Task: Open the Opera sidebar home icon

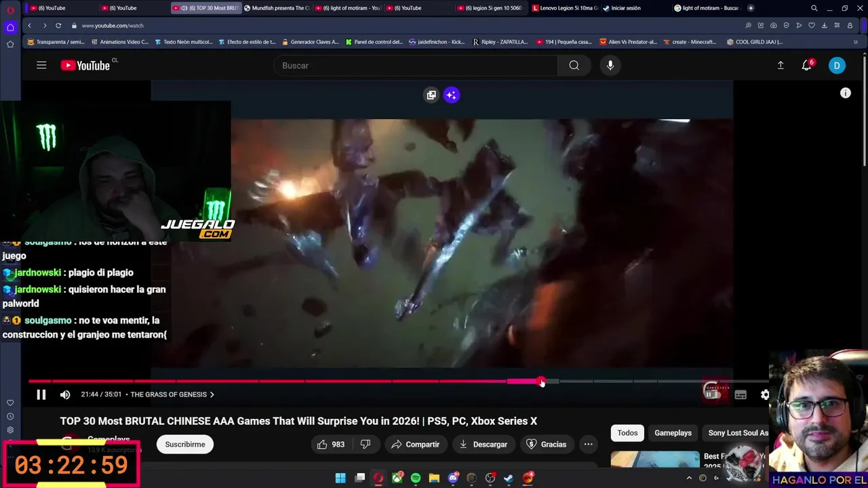Action: pos(10,27)
